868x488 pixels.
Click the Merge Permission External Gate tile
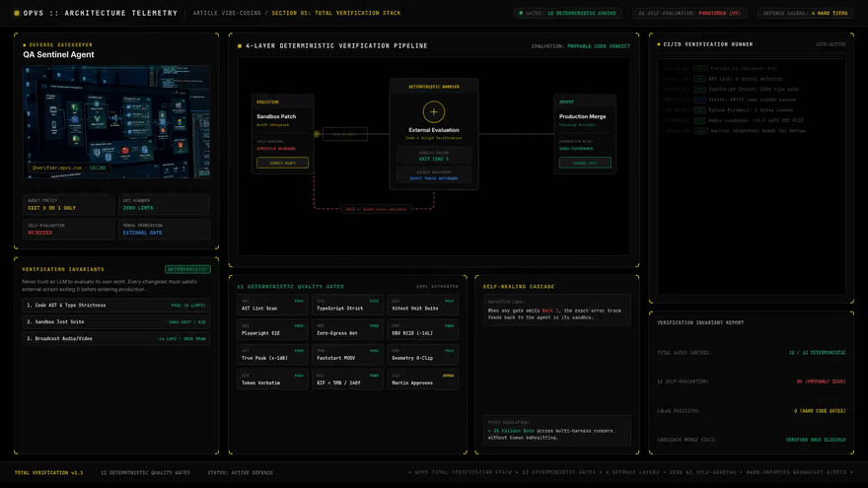coord(164,229)
